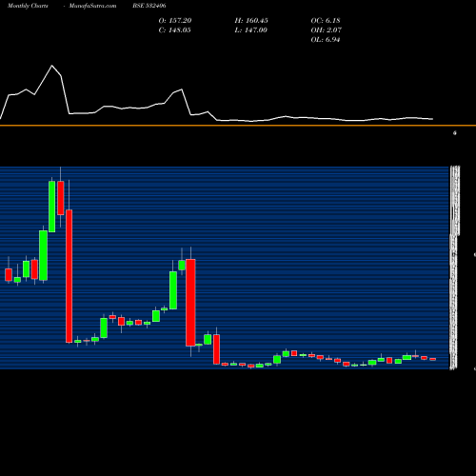
Task: Select the high value "H: 160.45"
Action: click(251, 21)
